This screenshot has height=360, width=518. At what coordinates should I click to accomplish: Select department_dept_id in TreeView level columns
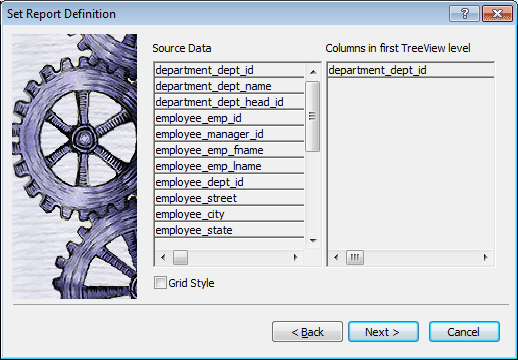tap(411, 70)
